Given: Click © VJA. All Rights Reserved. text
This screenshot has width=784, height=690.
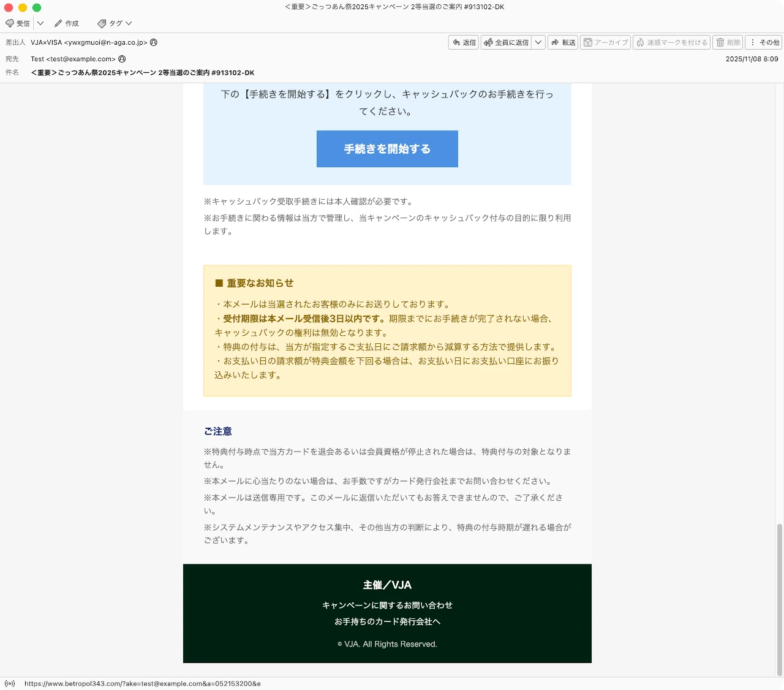Looking at the screenshot, I should point(387,644).
